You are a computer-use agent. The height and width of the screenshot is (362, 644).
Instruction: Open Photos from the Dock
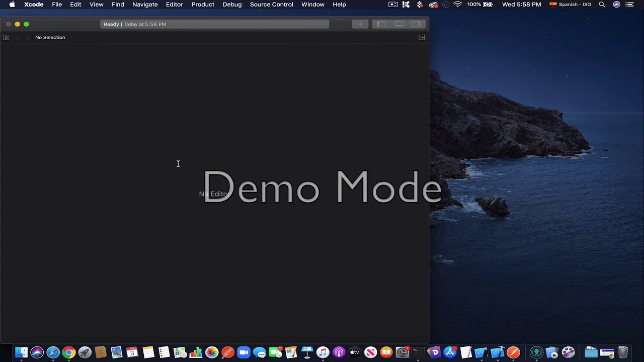(x=212, y=352)
